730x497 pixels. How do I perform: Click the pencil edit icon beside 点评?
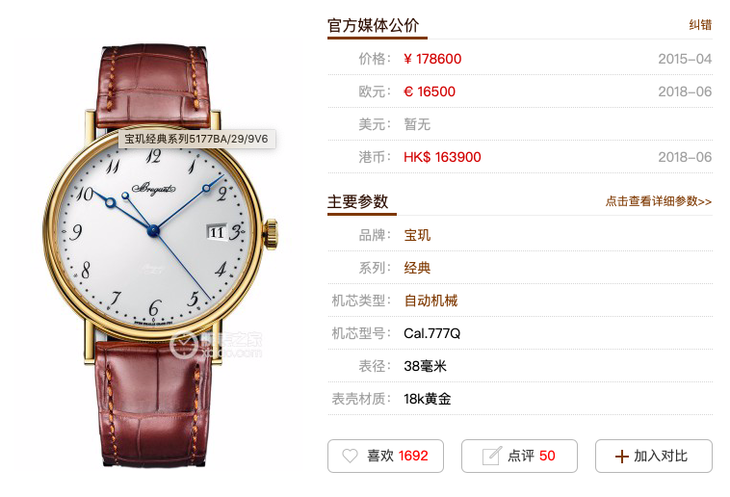coord(492,456)
